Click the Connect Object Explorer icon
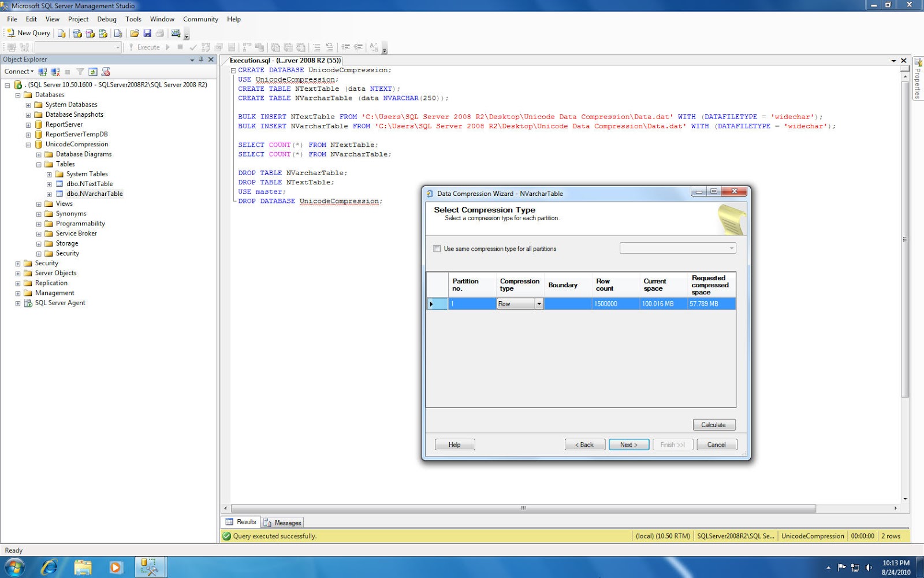The height and width of the screenshot is (578, 924). point(42,72)
